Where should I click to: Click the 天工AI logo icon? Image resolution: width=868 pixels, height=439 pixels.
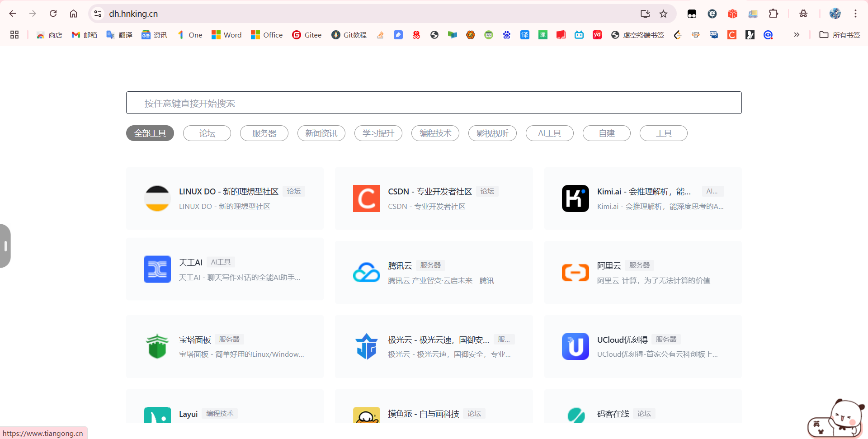click(157, 269)
